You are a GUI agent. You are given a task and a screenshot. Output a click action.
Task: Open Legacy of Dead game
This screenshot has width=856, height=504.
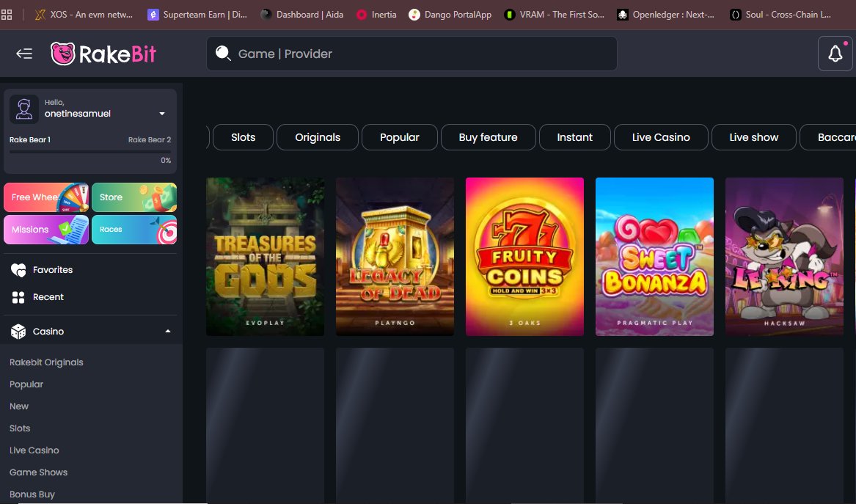click(x=395, y=257)
